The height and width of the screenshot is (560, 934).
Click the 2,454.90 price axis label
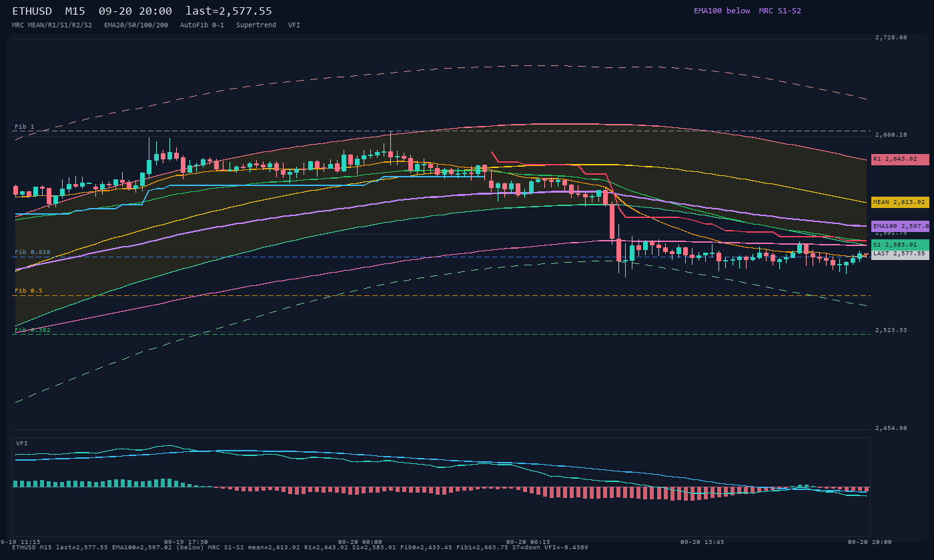891,429
